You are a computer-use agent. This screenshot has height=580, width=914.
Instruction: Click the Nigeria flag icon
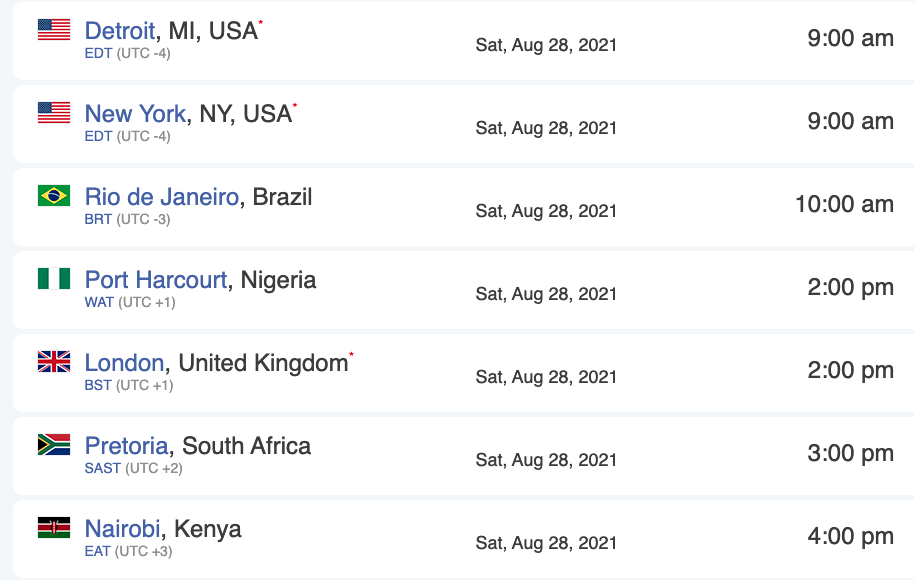click(54, 279)
